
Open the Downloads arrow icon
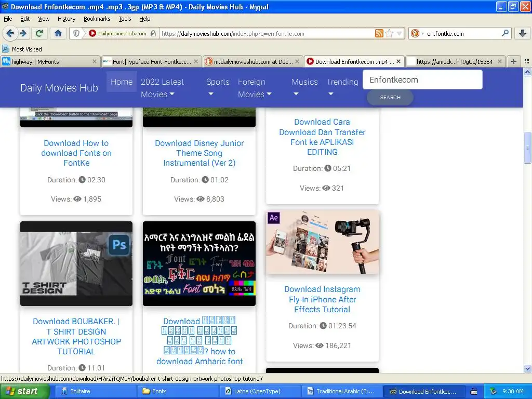[x=523, y=33]
